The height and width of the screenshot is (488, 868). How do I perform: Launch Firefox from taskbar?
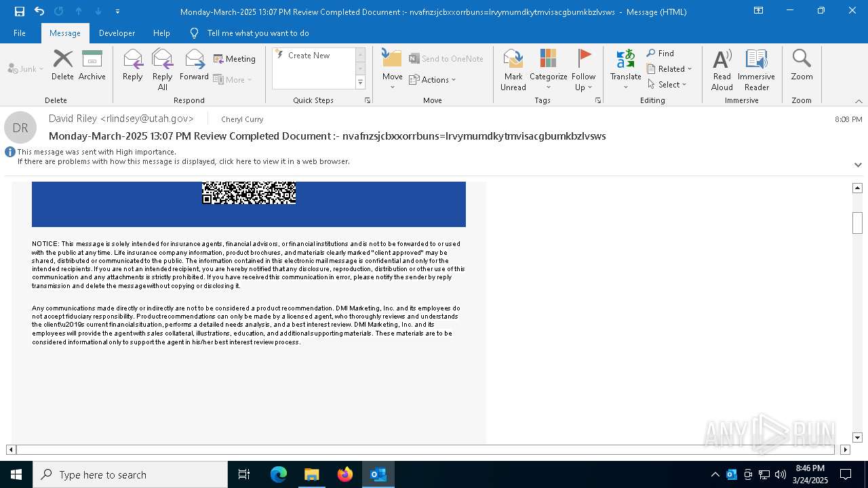pyautogui.click(x=345, y=474)
